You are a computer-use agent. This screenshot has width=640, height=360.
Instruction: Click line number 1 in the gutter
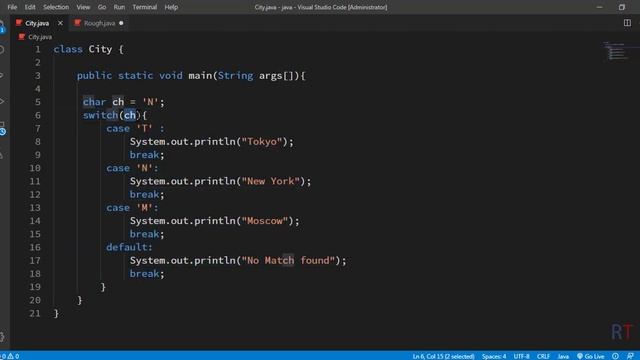[x=38, y=49]
